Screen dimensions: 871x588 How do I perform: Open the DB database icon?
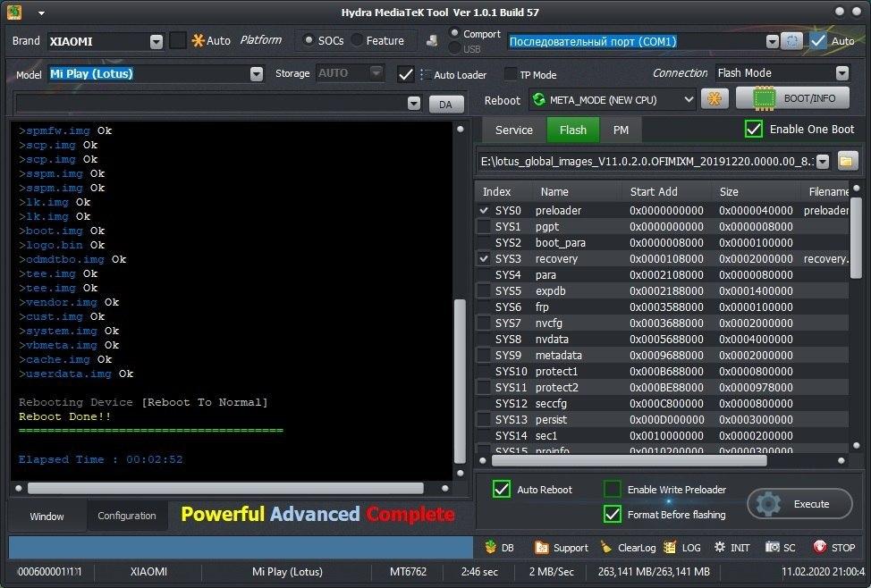click(x=490, y=547)
